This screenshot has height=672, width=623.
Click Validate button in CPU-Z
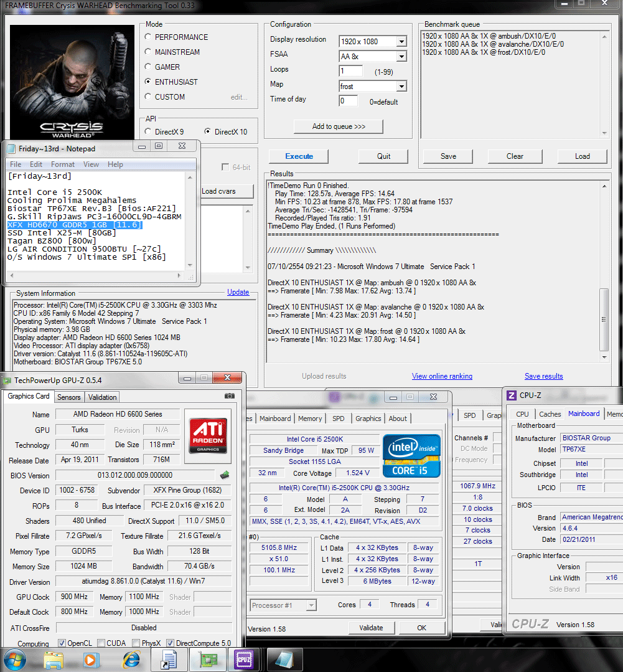click(371, 628)
